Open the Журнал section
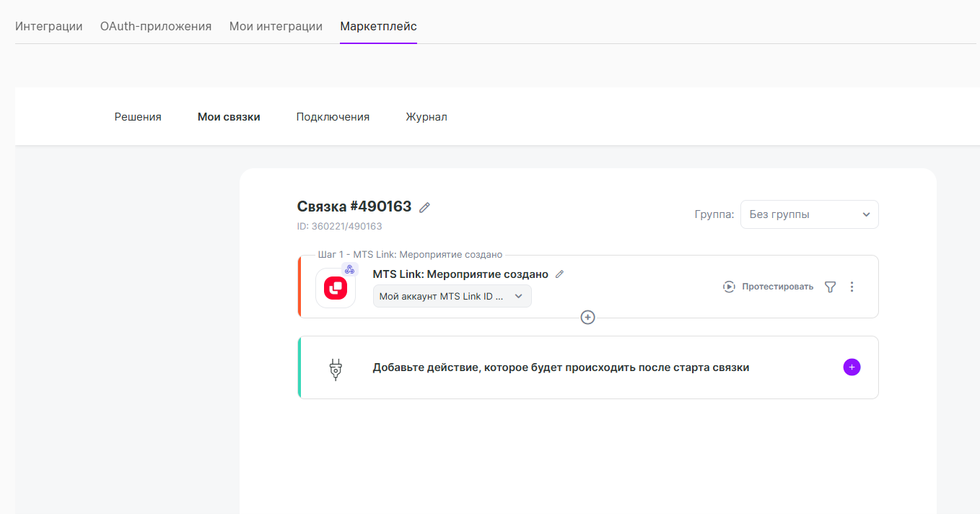Viewport: 980px width, 514px height. 426,117
